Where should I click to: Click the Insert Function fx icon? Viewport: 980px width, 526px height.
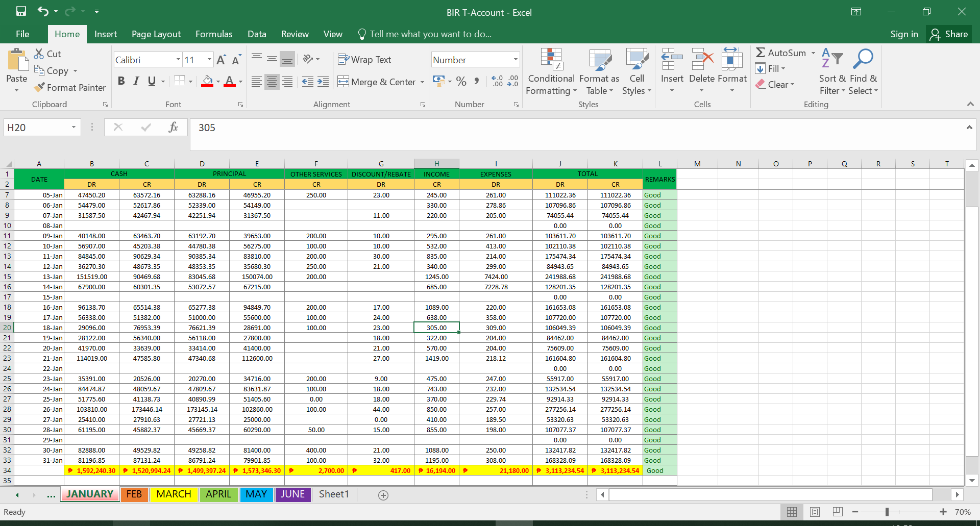point(173,128)
